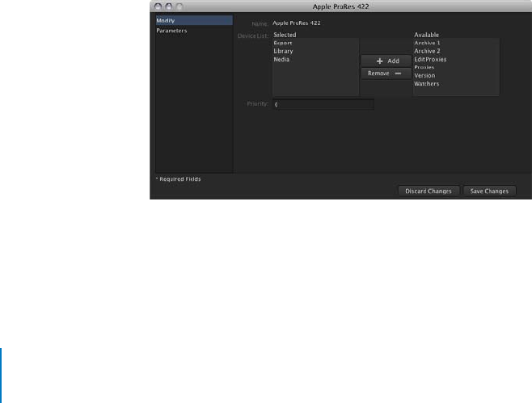The width and height of the screenshot is (532, 403).
Task: Click the Name value Apple ProRes 422
Action: 296,23
